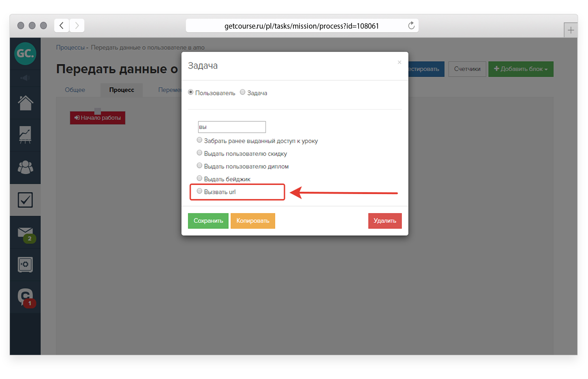Viewport: 588px width, 379px height.
Task: Expand the Добавить блок dropdown
Action: click(520, 69)
